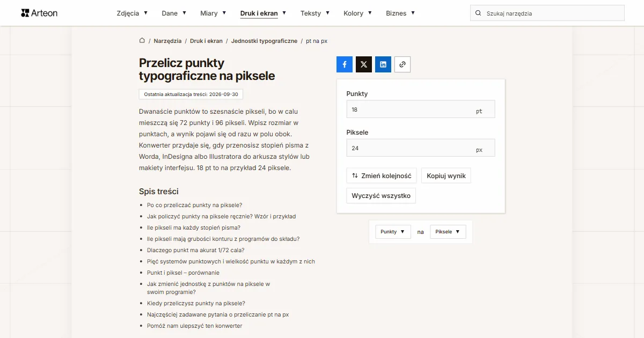The height and width of the screenshot is (338, 644).
Task: Expand the Dane menu
Action: click(x=174, y=13)
